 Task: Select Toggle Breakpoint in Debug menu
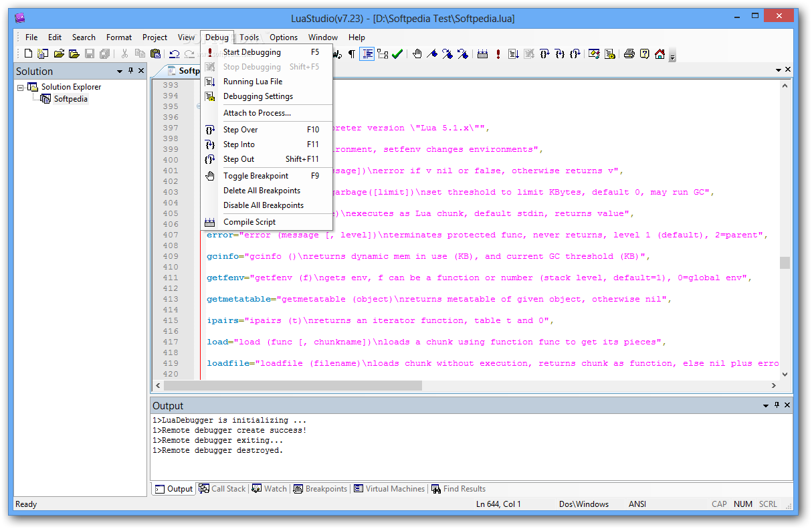coord(267,176)
